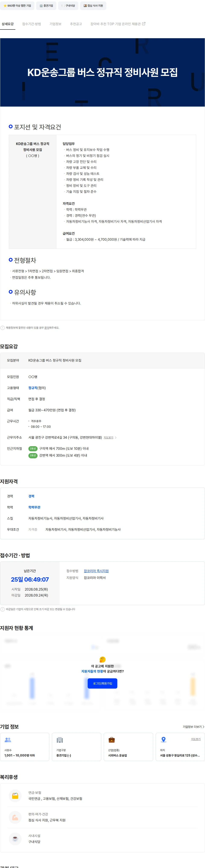The width and height of the screenshot is (205, 868).
Task: Click the 2호선 badge for 구의역
Action: 33,449
